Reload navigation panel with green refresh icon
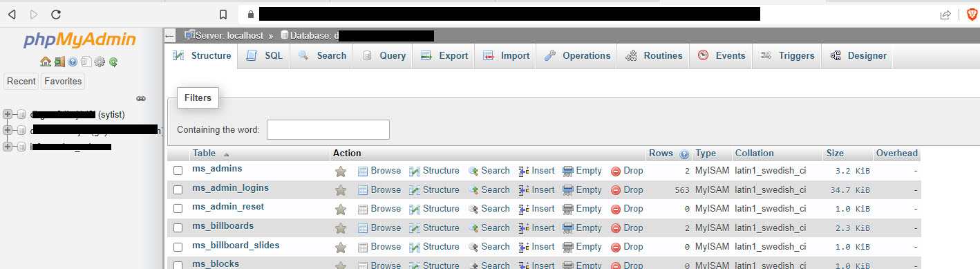 coord(113,62)
